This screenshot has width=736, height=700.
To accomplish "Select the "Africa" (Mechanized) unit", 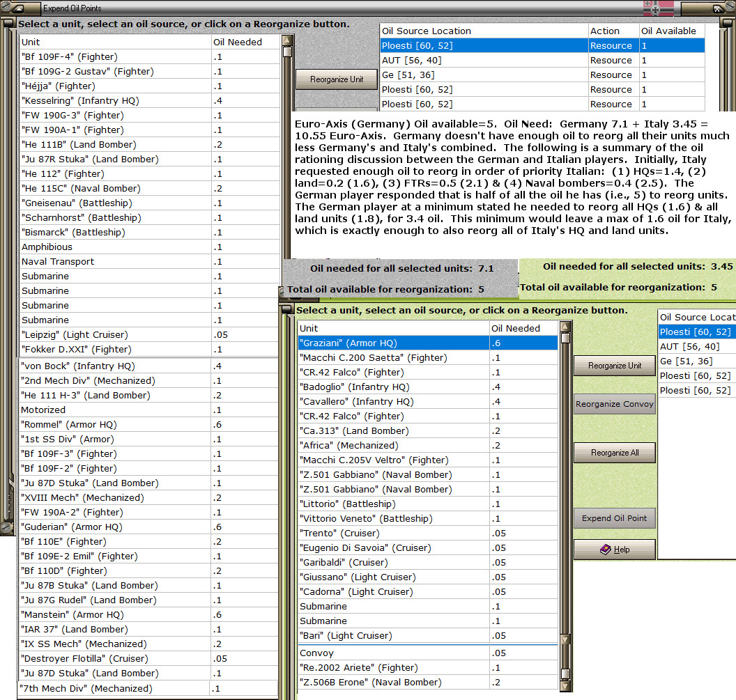I will (428, 445).
